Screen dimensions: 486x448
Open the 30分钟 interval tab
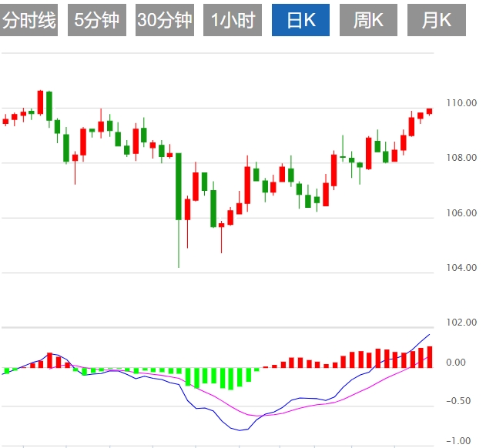pos(165,20)
